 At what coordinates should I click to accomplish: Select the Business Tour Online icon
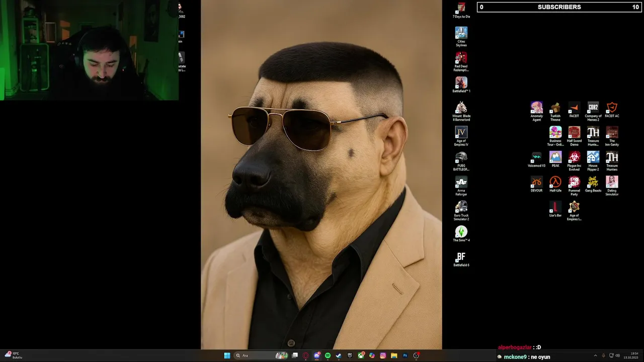555,136
